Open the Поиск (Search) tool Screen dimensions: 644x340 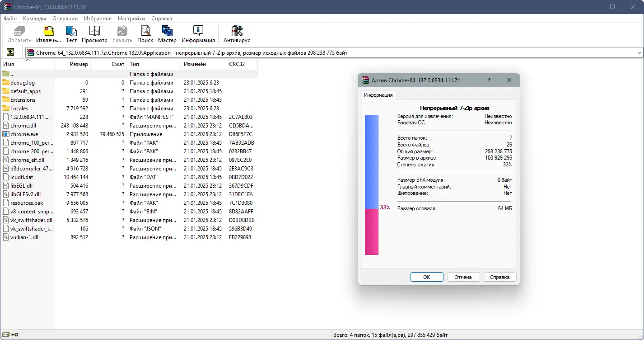[145, 34]
